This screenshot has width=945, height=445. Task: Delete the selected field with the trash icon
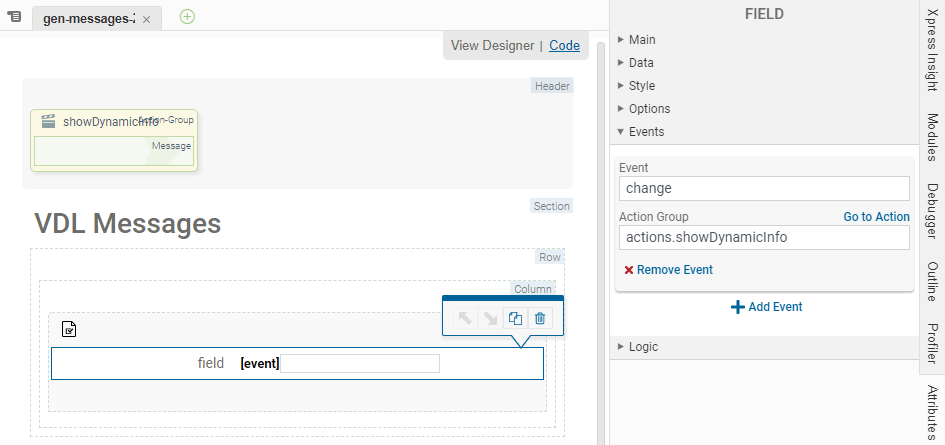[x=540, y=318]
